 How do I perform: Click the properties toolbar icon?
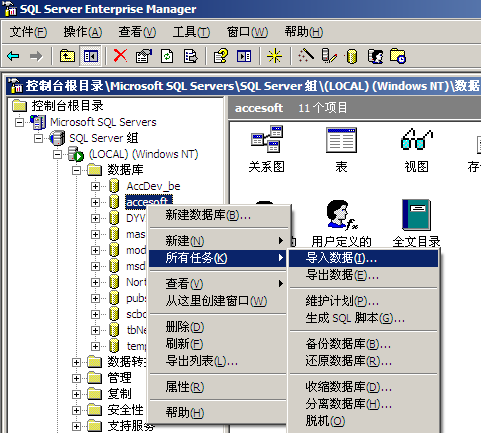(144, 56)
